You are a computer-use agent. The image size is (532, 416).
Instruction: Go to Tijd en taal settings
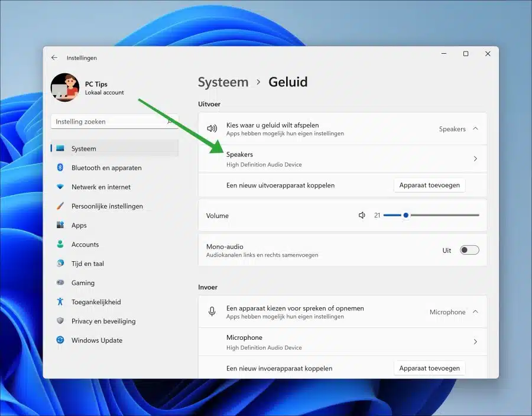(x=115, y=264)
